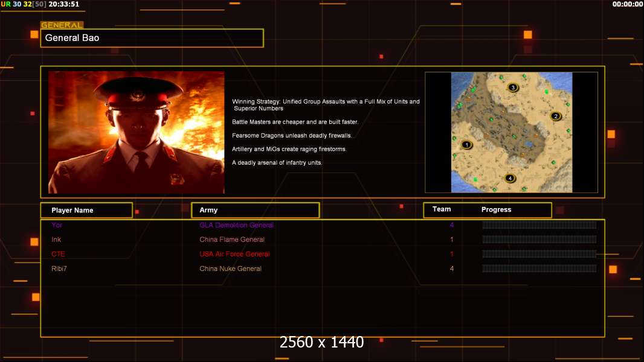Click Ribi7's loading progress bar

coord(539,268)
